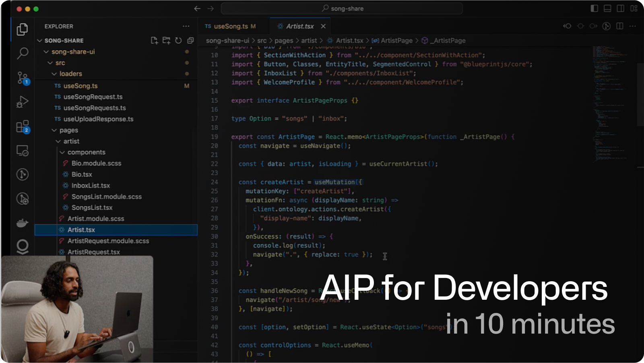Collapse the components folder under artist
This screenshot has height=363, width=644.
62,152
